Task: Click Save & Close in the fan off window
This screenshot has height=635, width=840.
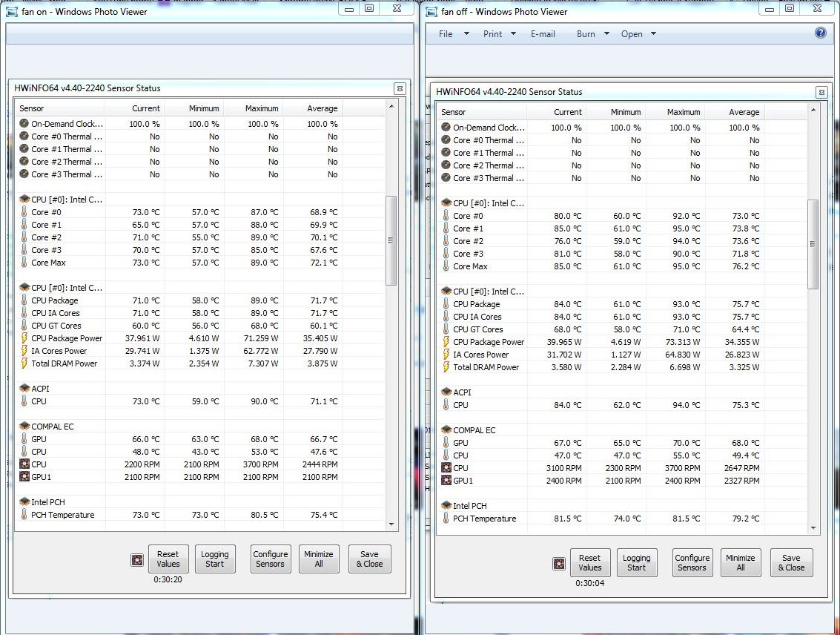Action: tap(791, 562)
